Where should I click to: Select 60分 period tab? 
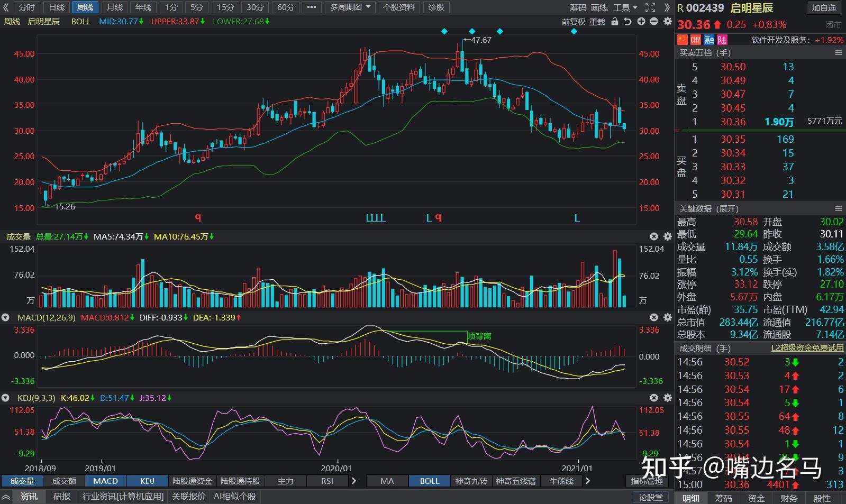286,7
